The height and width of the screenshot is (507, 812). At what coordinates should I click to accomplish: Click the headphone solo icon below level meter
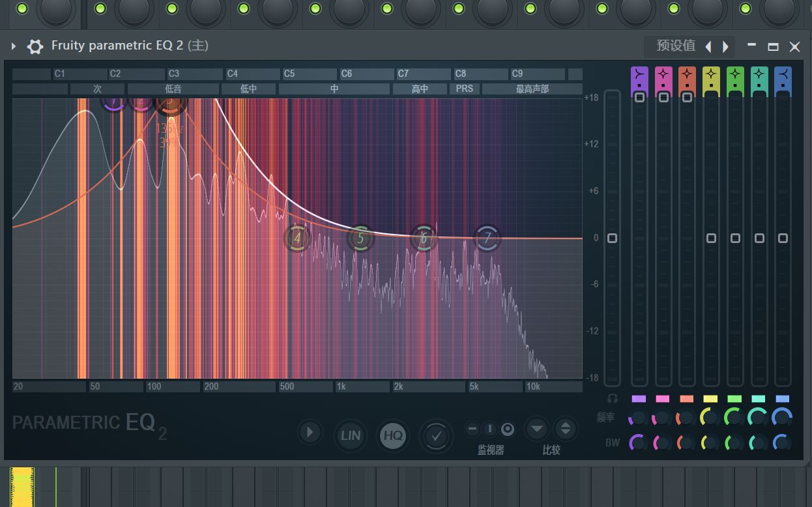tap(612, 398)
